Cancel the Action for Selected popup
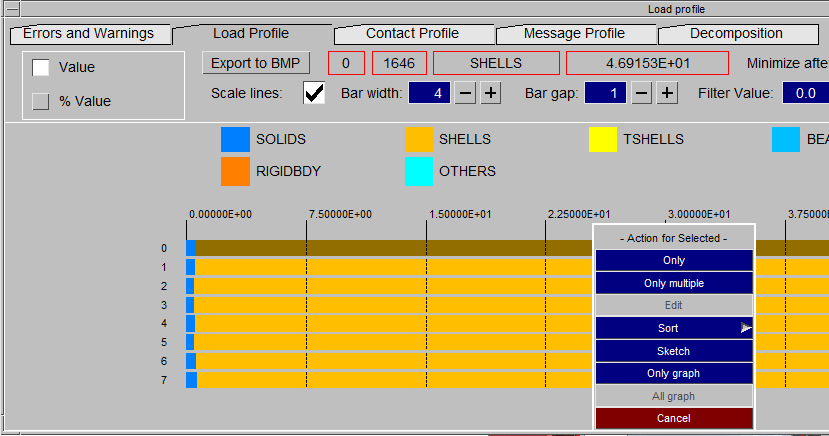The width and height of the screenshot is (829, 436). pos(674,419)
